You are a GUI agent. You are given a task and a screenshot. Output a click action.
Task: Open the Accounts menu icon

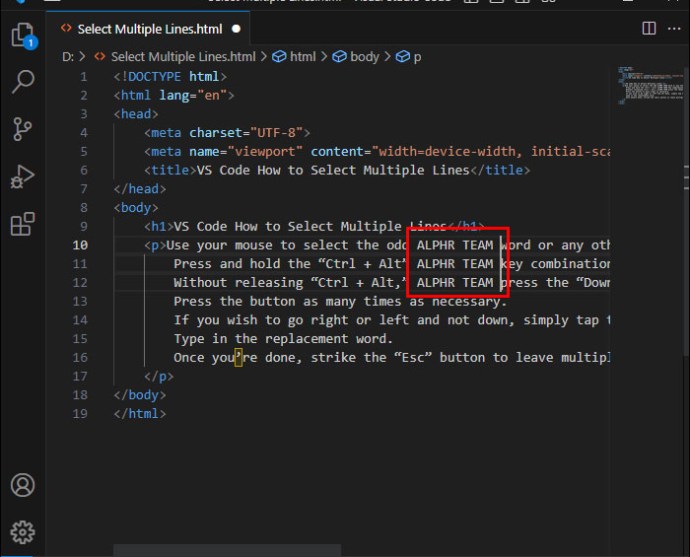22,485
